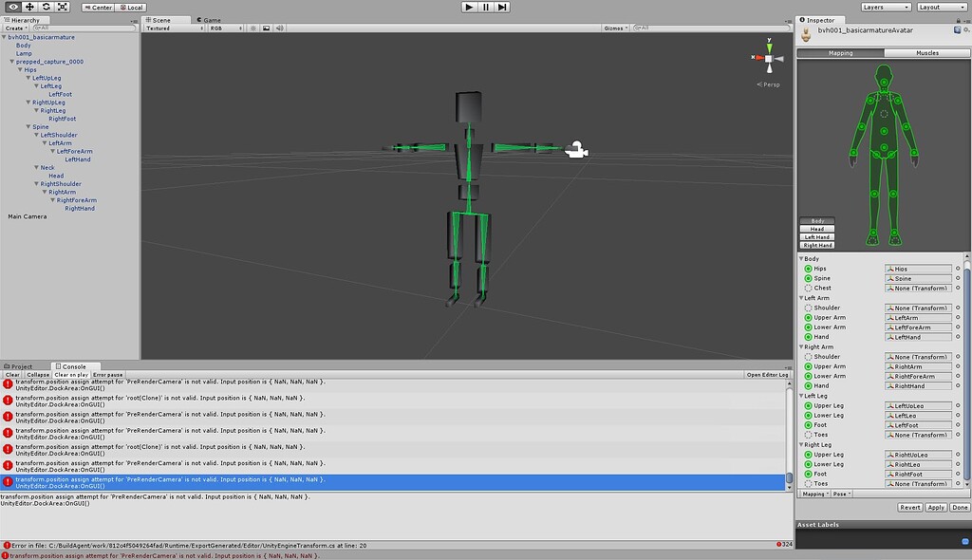Apply the avatar mapping changes
Image resolution: width=972 pixels, height=560 pixels.
coord(936,507)
